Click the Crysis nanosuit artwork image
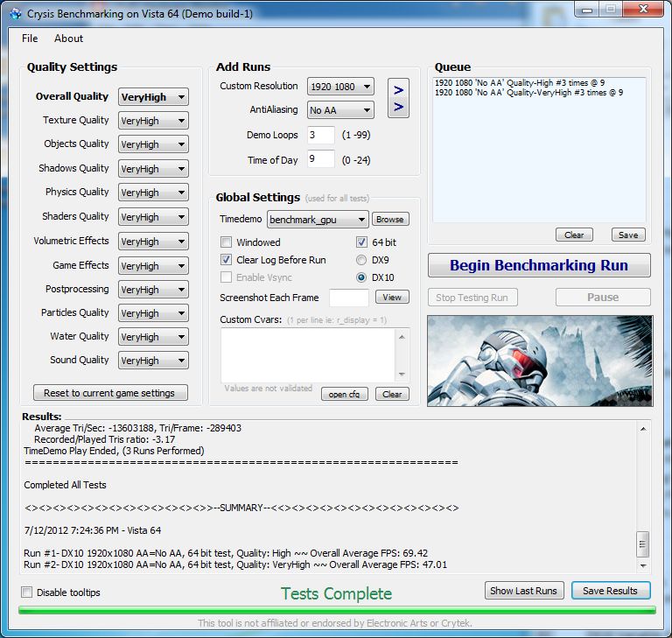 [x=540, y=361]
